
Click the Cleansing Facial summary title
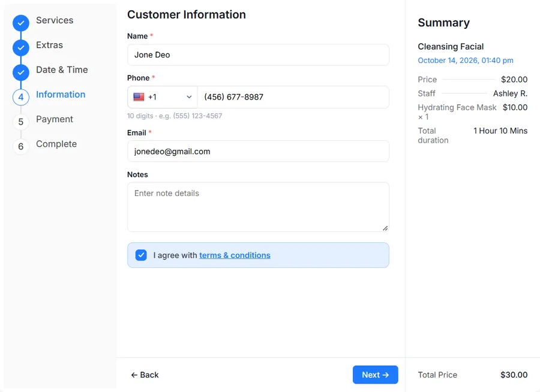[451, 47]
